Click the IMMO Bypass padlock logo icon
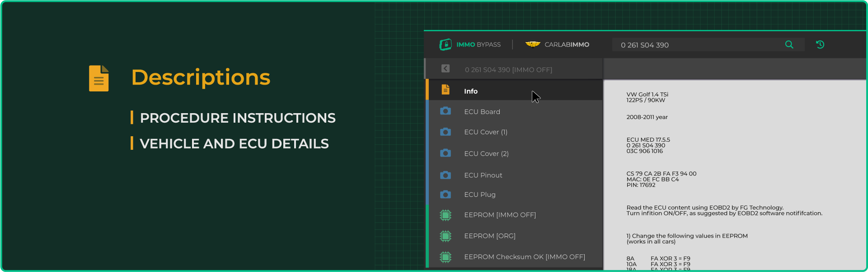 click(446, 44)
